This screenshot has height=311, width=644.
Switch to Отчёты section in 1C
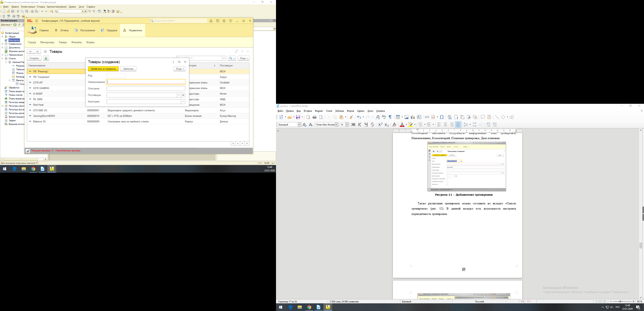pyautogui.click(x=62, y=31)
